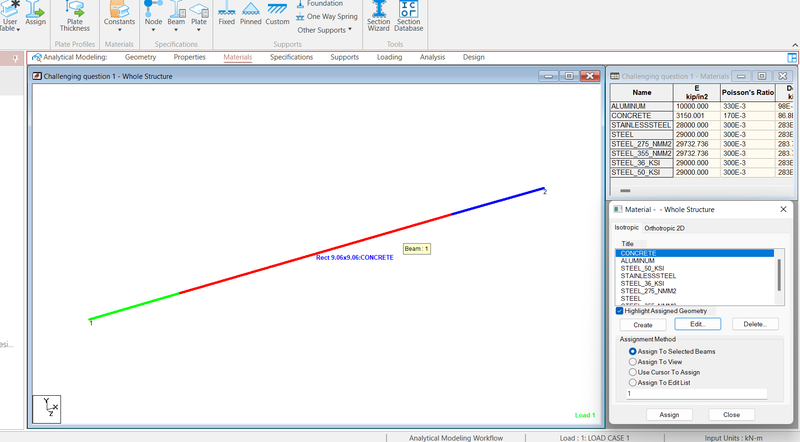The height and width of the screenshot is (442, 800).
Task: Click the layout icon beside the workflow tabs
Action: point(792,58)
